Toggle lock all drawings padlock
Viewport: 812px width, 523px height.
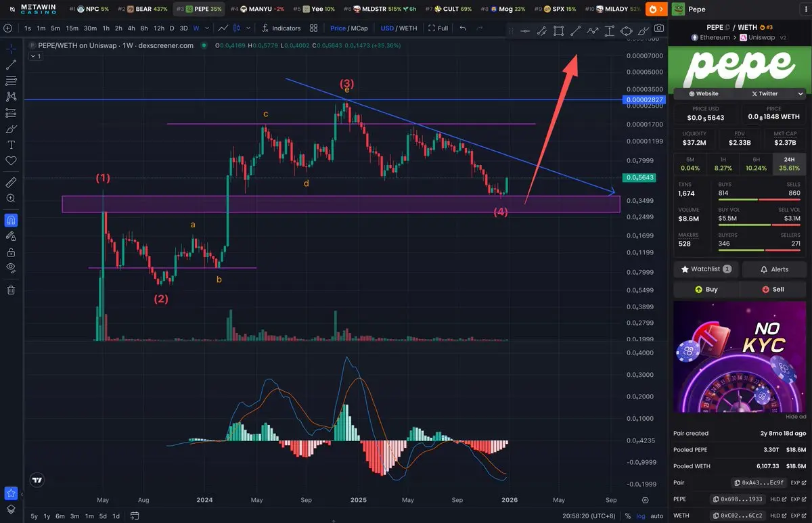point(11,252)
